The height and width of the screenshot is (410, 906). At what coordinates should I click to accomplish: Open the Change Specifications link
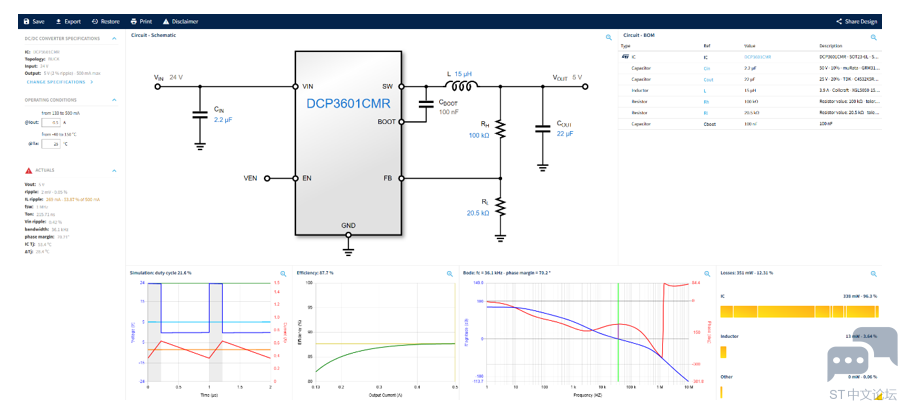58,82
